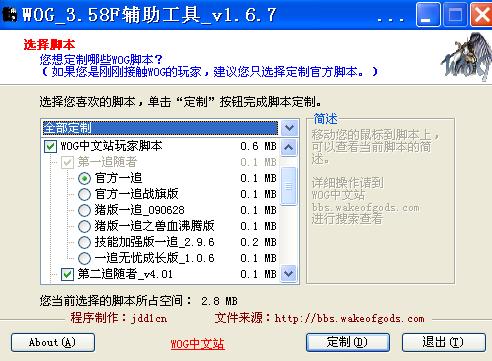Choose the 猪版一追之兽血沸腾版 radio option
The height and width of the screenshot is (361, 492).
point(84,226)
